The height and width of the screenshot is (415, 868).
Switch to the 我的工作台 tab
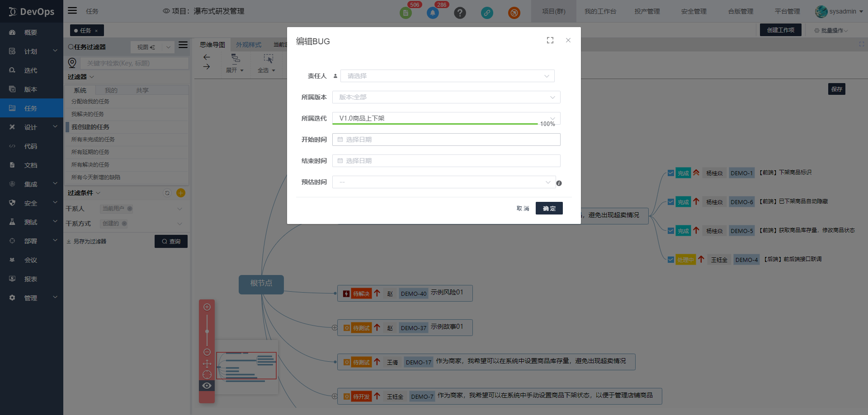pos(600,11)
